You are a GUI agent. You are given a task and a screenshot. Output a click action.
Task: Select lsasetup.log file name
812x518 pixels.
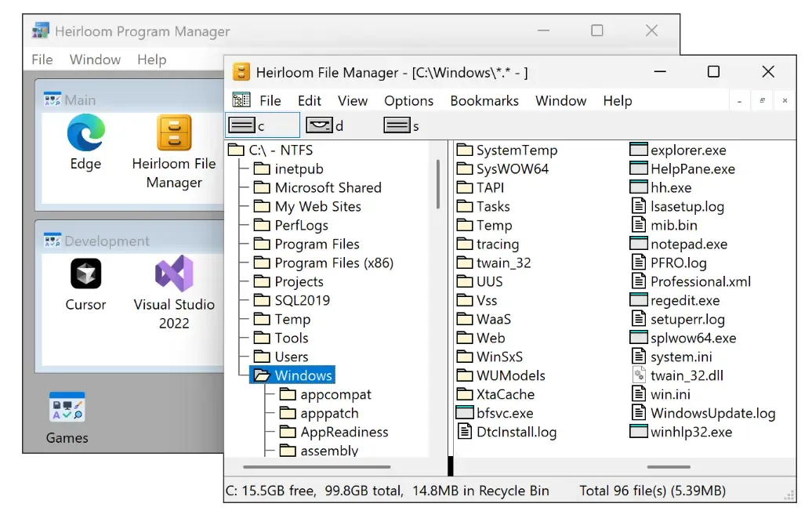(687, 206)
